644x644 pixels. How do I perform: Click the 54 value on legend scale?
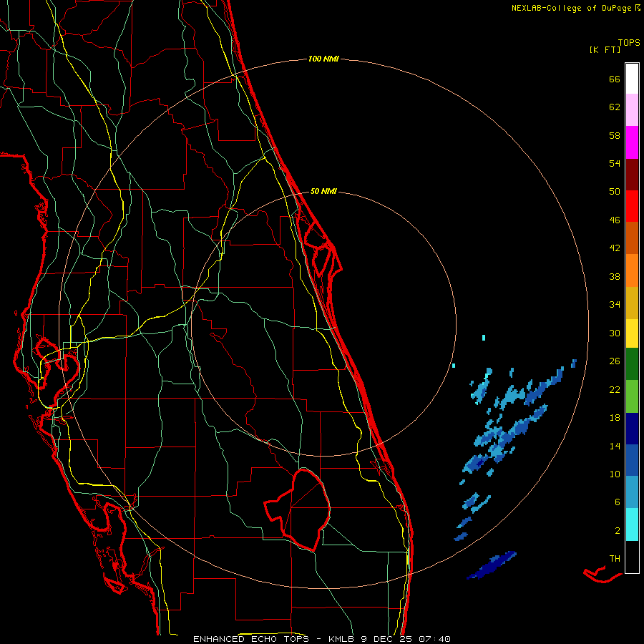(615, 163)
